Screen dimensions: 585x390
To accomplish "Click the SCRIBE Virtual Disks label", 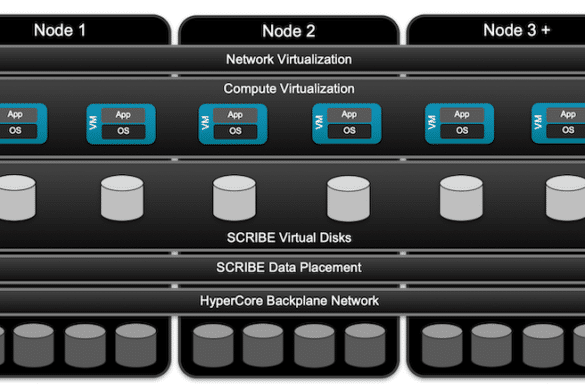I will point(289,238).
